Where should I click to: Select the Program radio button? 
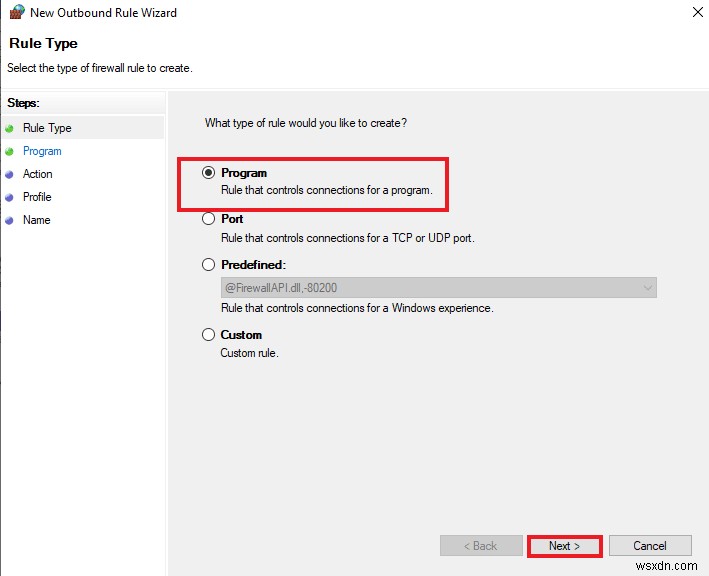(x=209, y=173)
